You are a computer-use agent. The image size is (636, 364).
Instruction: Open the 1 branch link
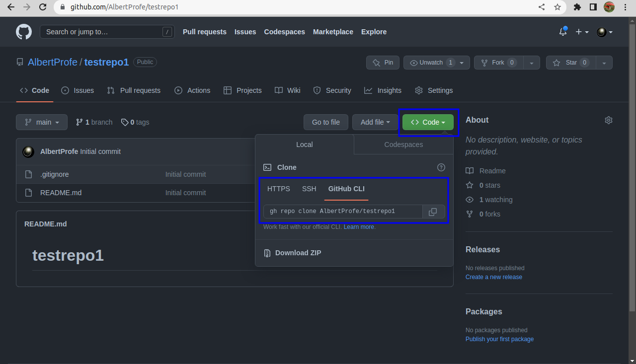[94, 122]
